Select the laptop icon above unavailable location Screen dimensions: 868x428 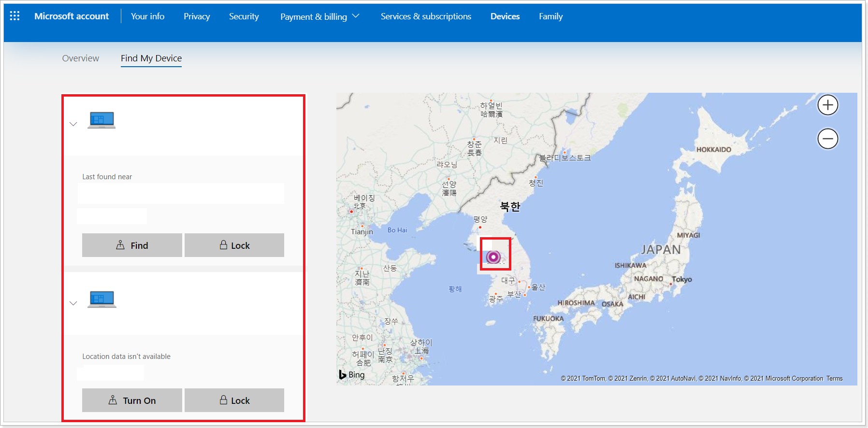coord(101,299)
